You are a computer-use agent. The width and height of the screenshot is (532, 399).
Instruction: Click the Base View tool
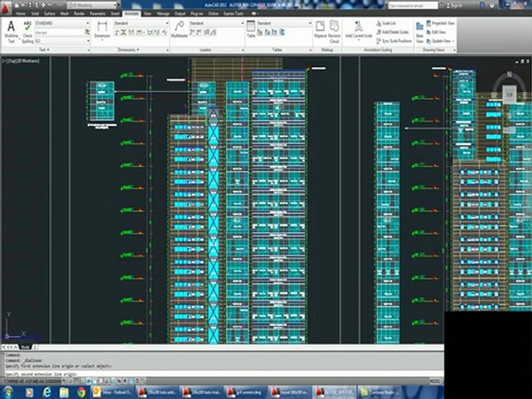pos(420,33)
